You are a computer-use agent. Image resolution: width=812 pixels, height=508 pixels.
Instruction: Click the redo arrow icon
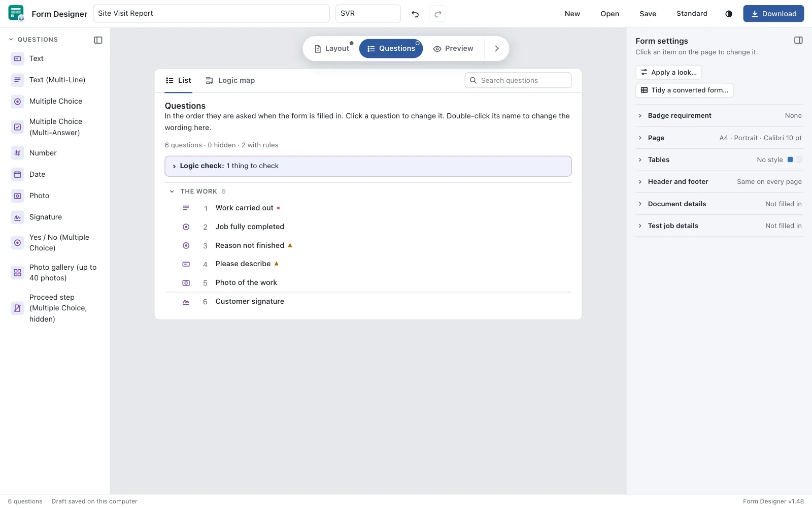point(437,14)
